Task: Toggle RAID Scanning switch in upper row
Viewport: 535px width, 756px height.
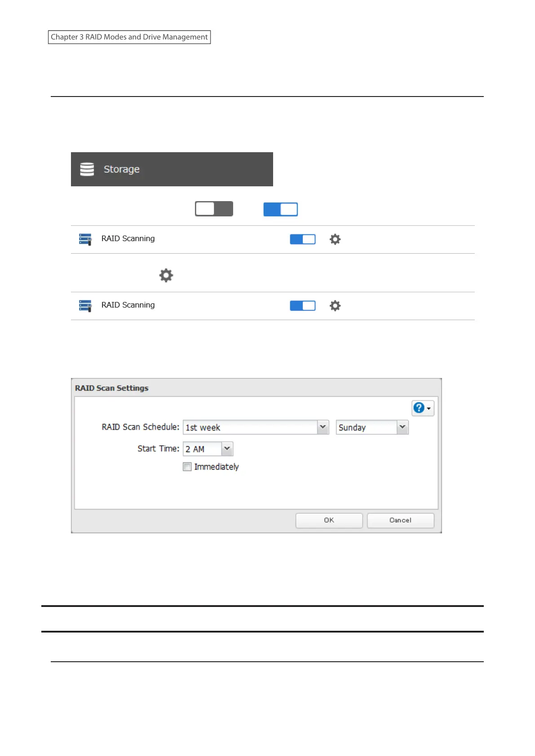Action: [x=303, y=239]
